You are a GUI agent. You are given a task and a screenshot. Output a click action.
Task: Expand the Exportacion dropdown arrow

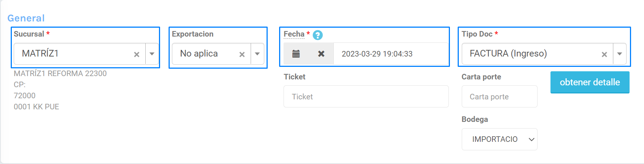[x=257, y=54]
